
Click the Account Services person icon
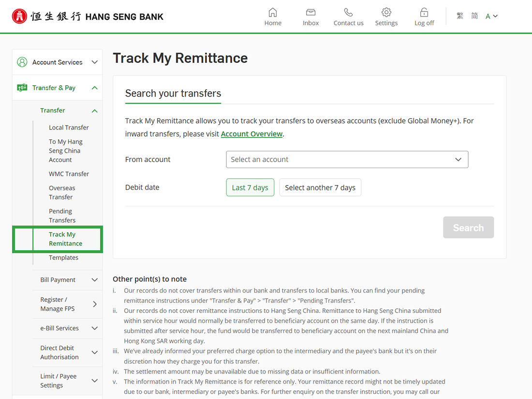coord(22,62)
